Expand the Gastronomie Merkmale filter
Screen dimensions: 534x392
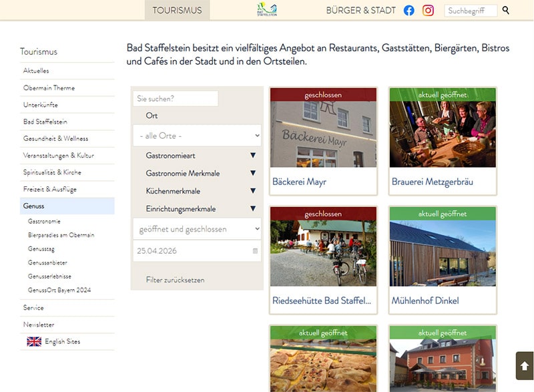(253, 174)
